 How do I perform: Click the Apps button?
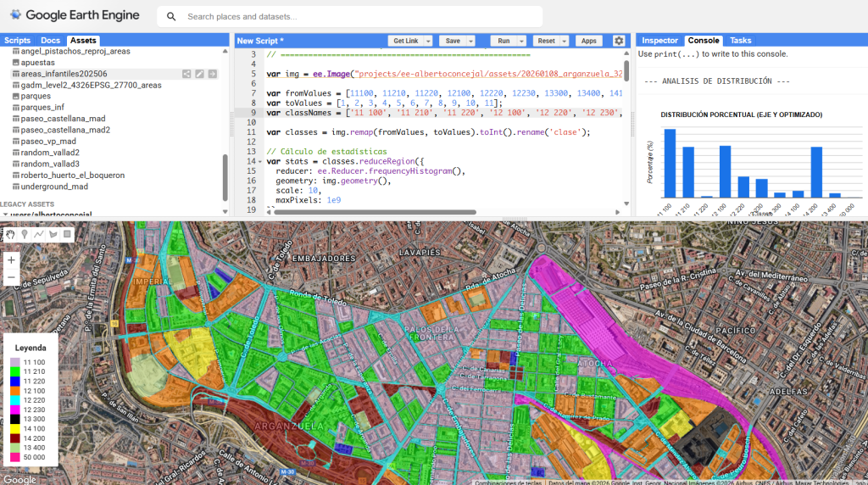coord(587,41)
